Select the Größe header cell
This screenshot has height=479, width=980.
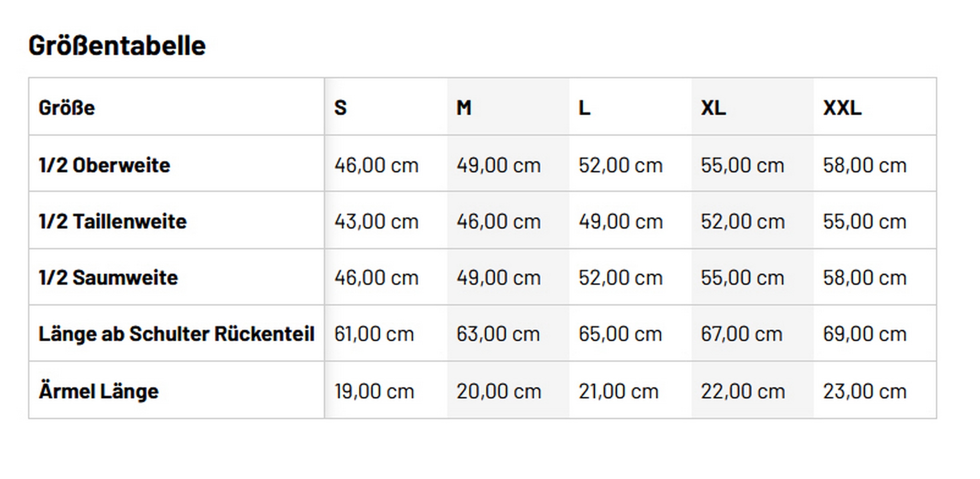(x=67, y=108)
